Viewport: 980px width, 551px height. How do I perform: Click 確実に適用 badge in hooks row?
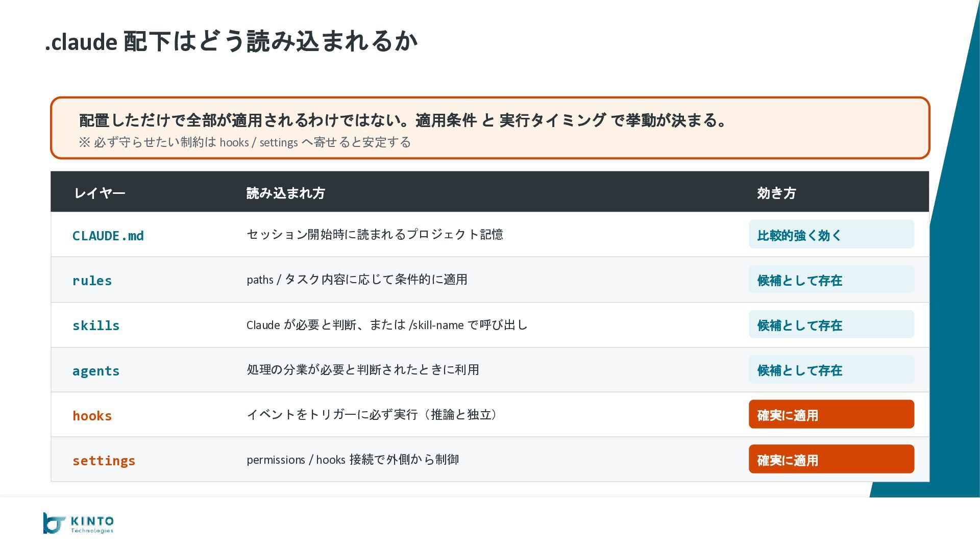[x=831, y=414]
